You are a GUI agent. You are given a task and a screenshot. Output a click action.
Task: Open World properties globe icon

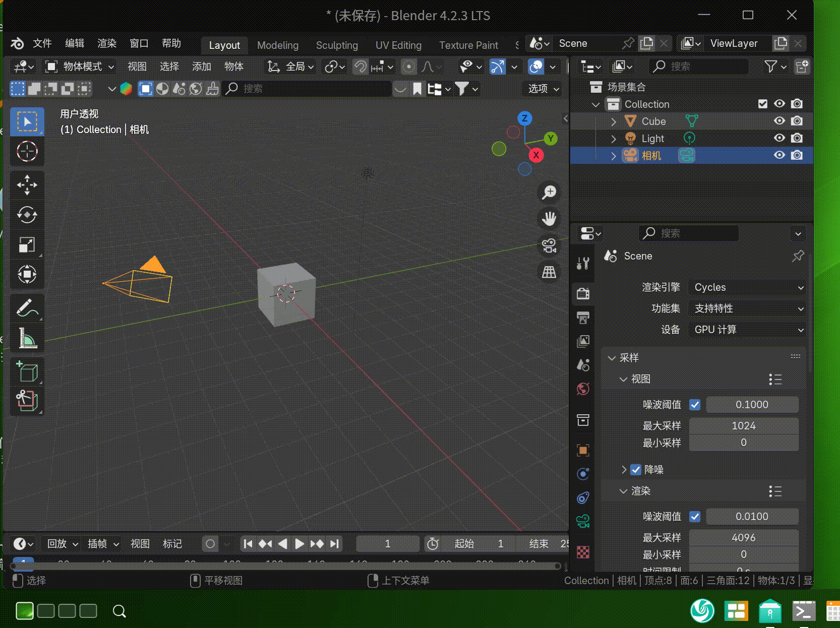(583, 389)
